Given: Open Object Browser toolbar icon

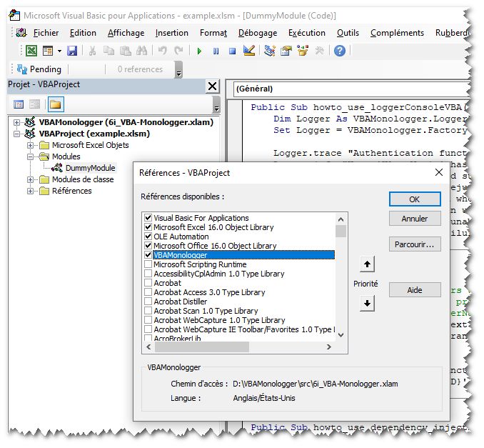Looking at the screenshot, I should pyautogui.click(x=303, y=51).
